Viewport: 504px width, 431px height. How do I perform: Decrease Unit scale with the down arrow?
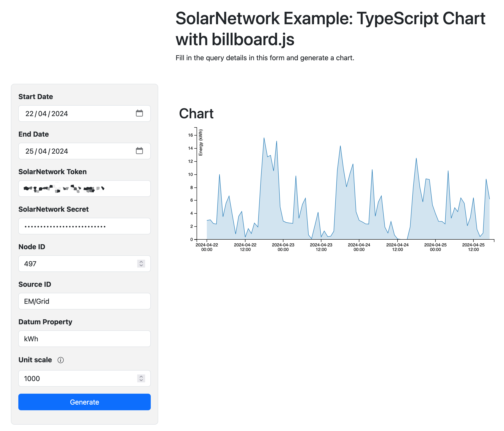(x=141, y=380)
